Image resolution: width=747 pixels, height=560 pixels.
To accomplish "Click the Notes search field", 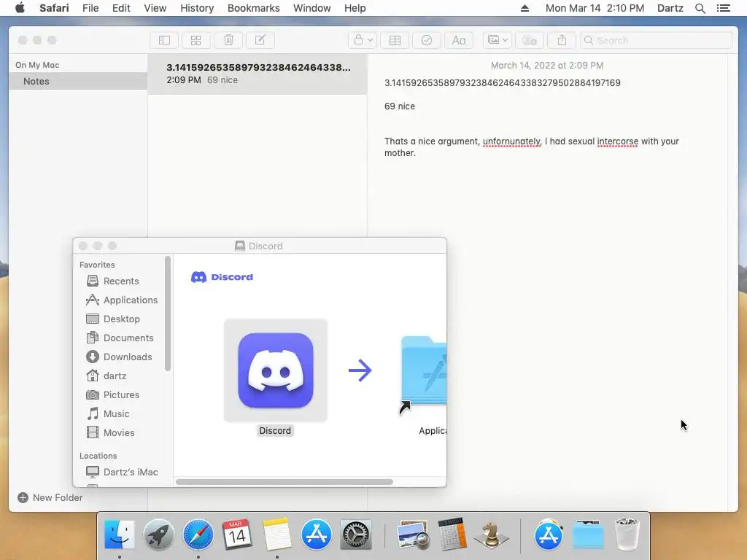I will pyautogui.click(x=656, y=41).
